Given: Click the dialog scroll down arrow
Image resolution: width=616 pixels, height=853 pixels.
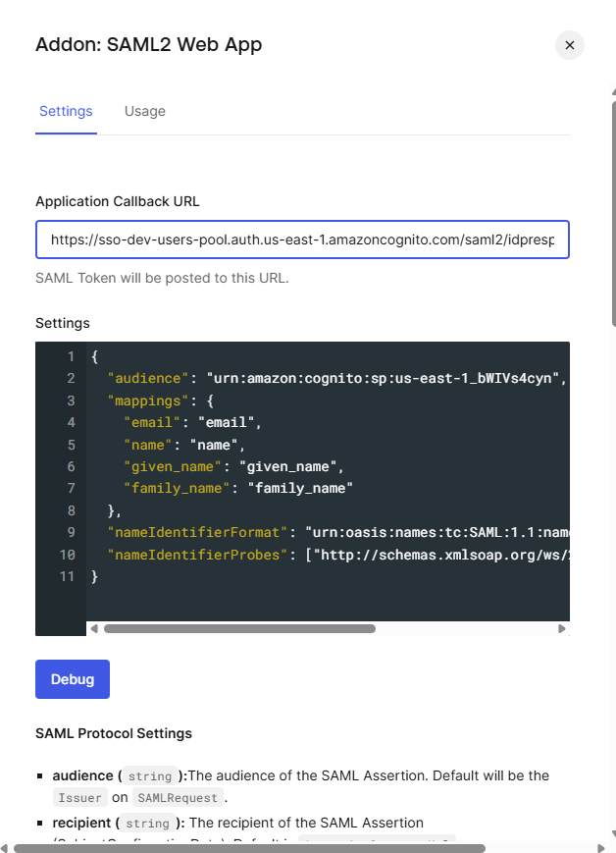Looking at the screenshot, I should [x=614, y=833].
